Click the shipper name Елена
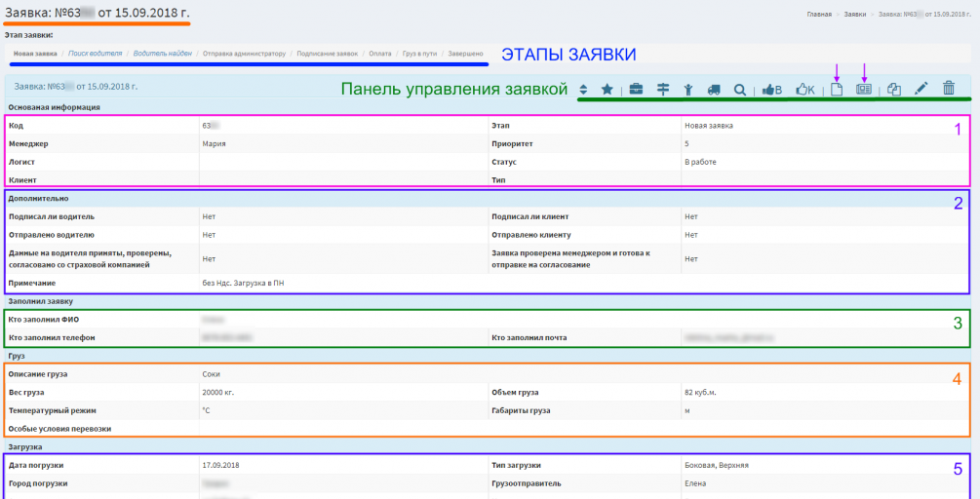 [695, 483]
